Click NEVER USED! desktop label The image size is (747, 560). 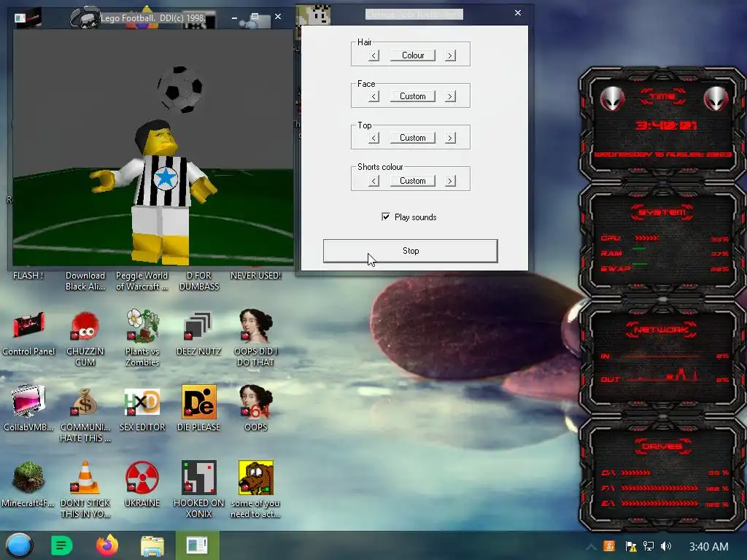pos(256,276)
